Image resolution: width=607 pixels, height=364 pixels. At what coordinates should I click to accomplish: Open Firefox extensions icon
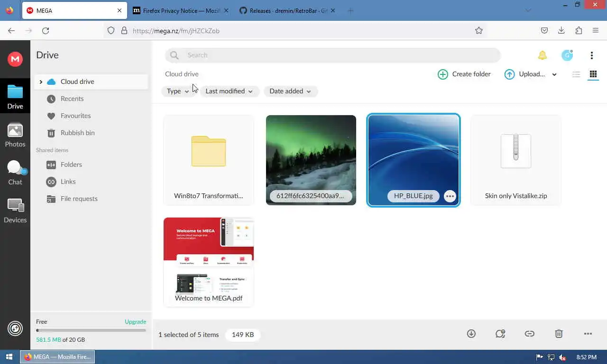pos(579,31)
